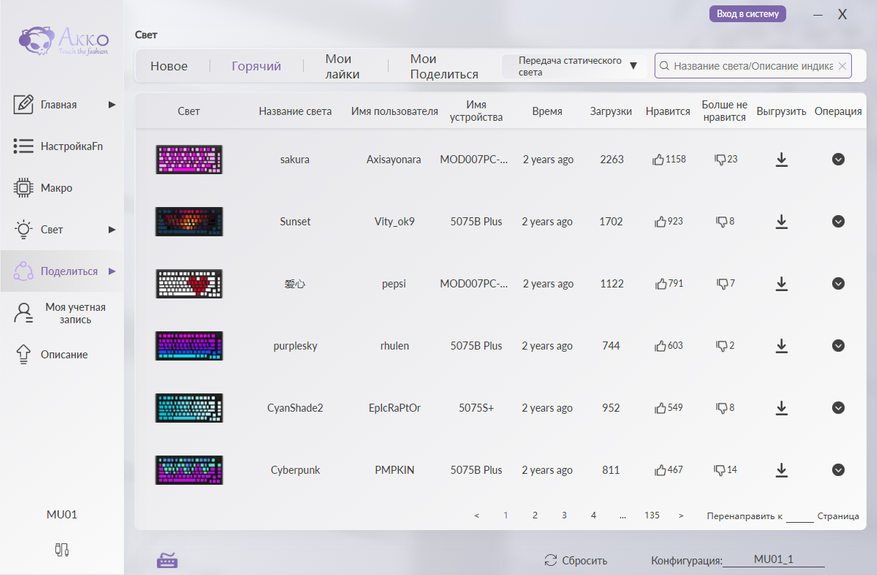The image size is (877, 575).
Task: Click the page number jump field
Action: coord(800,516)
